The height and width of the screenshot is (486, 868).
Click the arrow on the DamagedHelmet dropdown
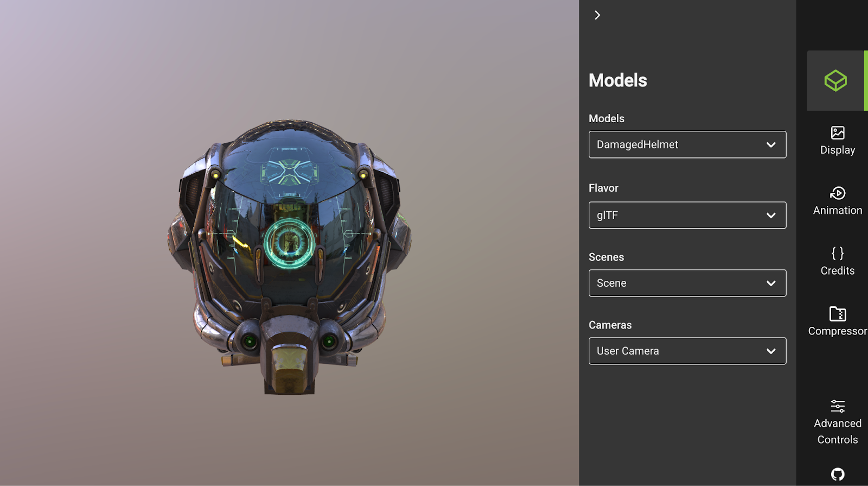[x=771, y=144]
